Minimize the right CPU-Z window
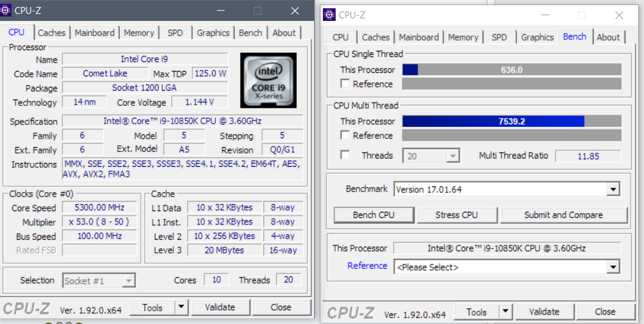The height and width of the screenshot is (324, 644). [x=544, y=15]
